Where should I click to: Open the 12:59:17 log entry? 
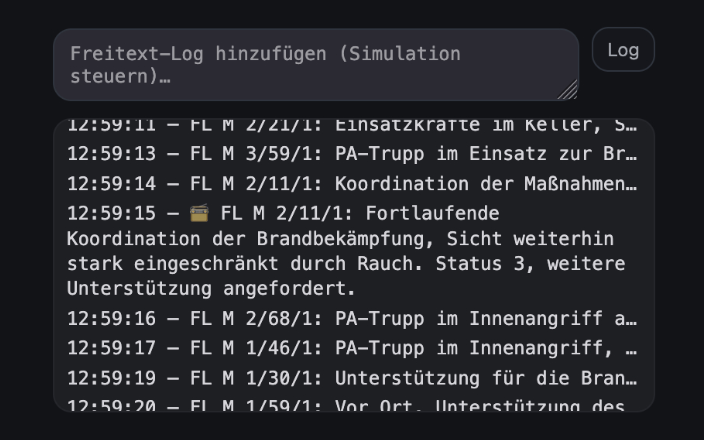coord(352,349)
